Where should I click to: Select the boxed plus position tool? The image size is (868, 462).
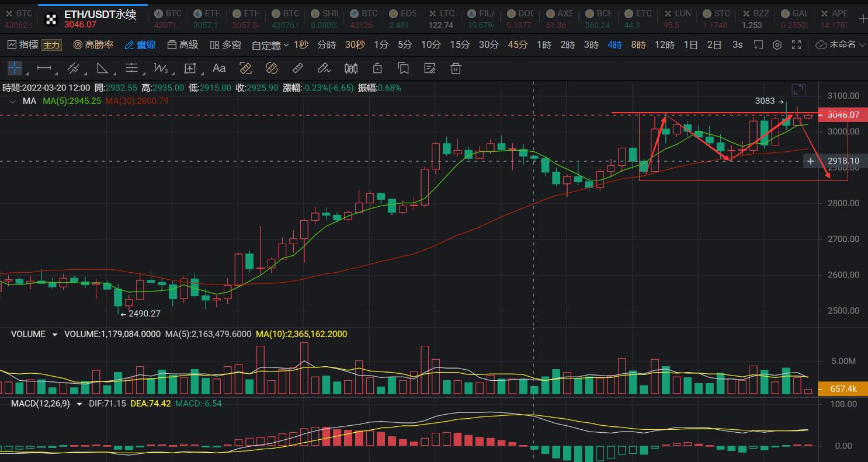click(190, 68)
